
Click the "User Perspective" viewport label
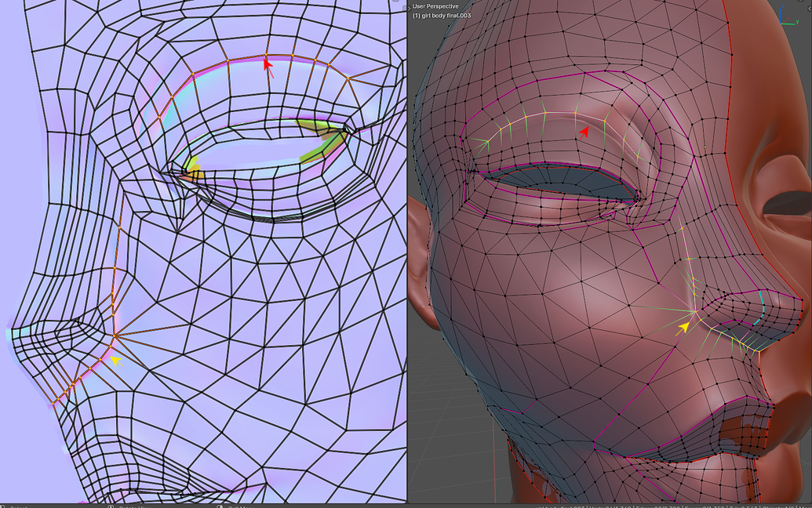pyautogui.click(x=435, y=6)
